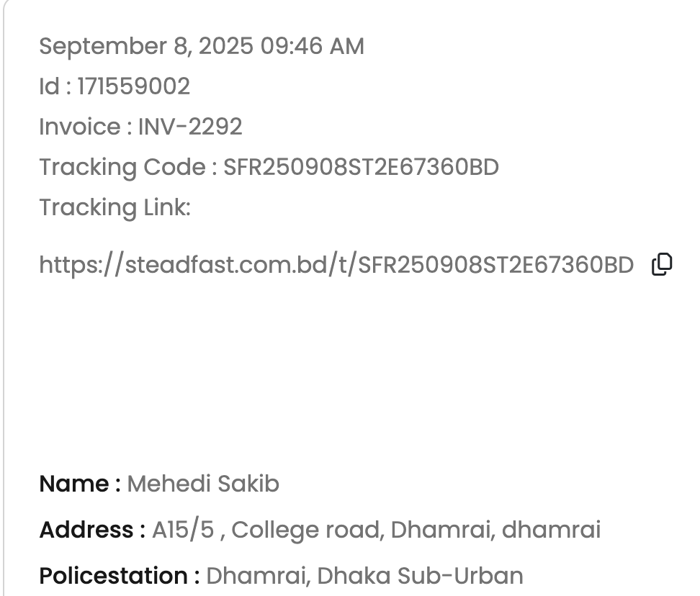The height and width of the screenshot is (596, 700).
Task: Open the steadfast.com.bd tracking URL
Action: [x=336, y=265]
